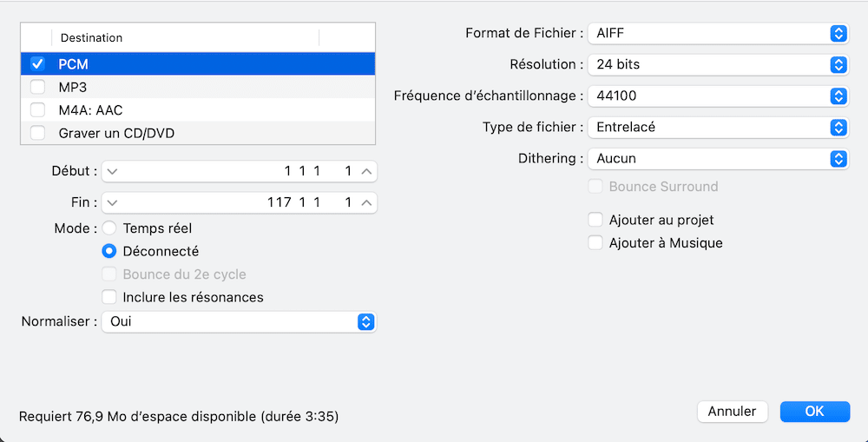Decrease the Début value with down chevron

click(x=112, y=172)
